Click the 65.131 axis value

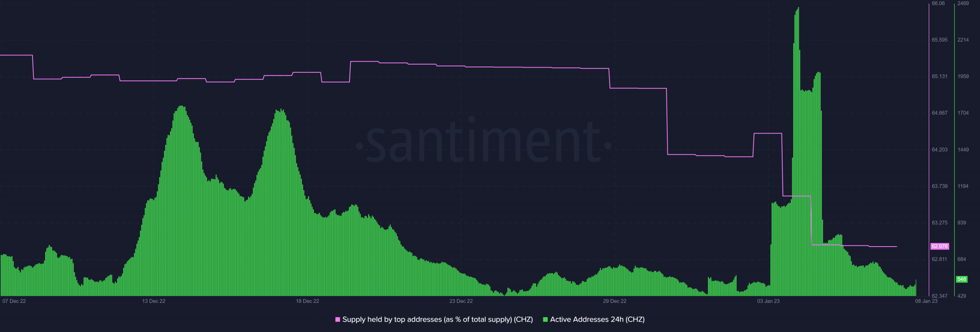coord(940,76)
